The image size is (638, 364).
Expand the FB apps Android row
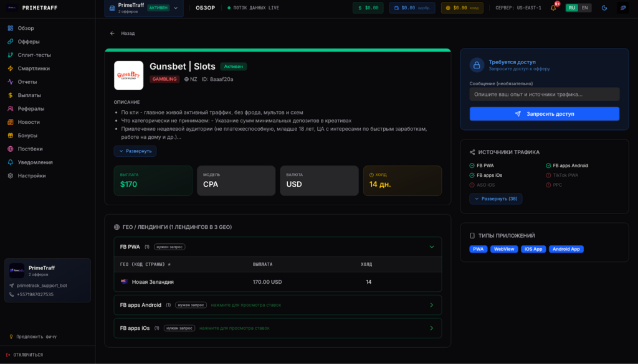tap(278, 305)
